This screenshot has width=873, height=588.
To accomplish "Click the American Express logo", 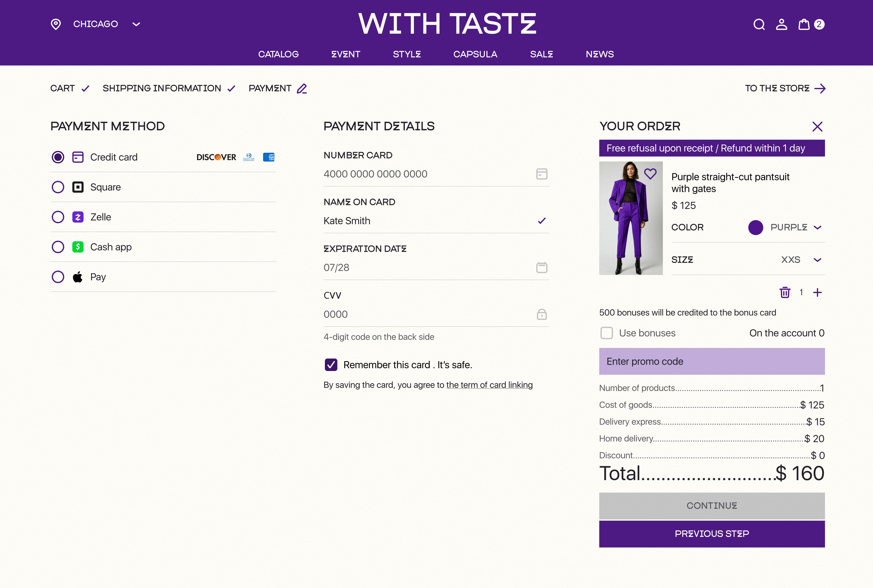I will (x=269, y=157).
